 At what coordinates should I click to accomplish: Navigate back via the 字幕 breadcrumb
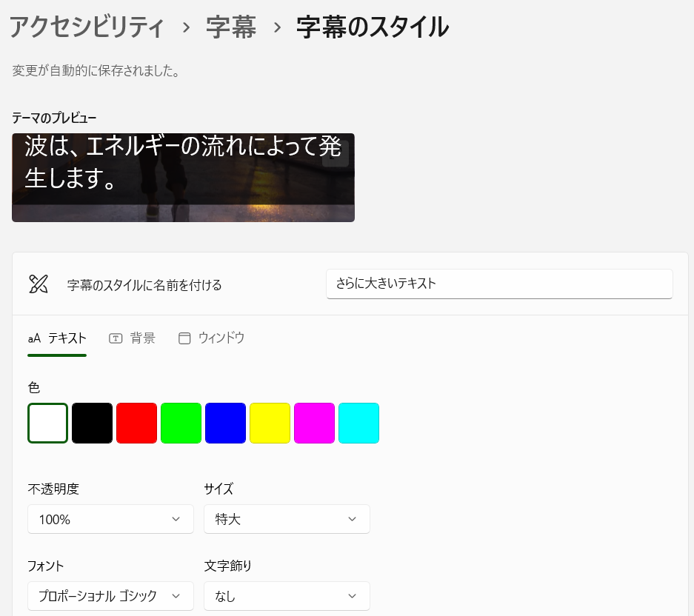tap(231, 26)
